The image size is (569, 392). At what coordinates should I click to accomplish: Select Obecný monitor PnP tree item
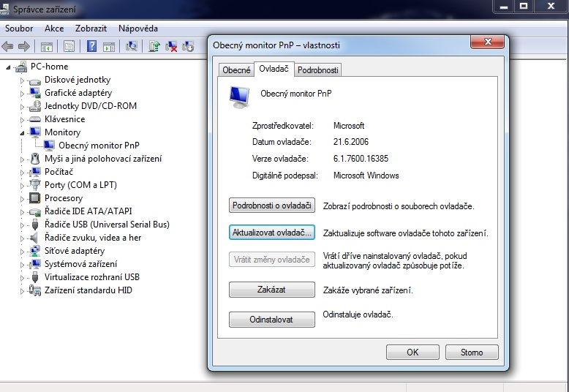[99, 146]
